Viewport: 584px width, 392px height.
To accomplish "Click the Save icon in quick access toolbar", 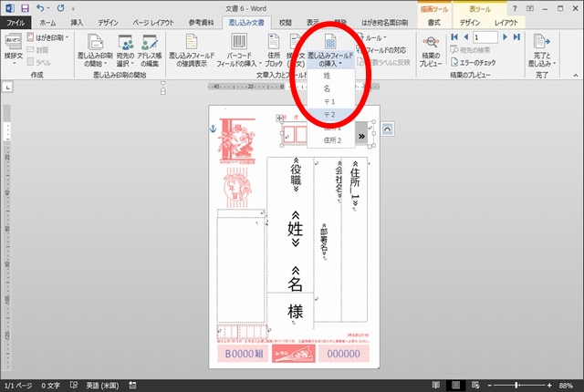I will click(x=25, y=8).
